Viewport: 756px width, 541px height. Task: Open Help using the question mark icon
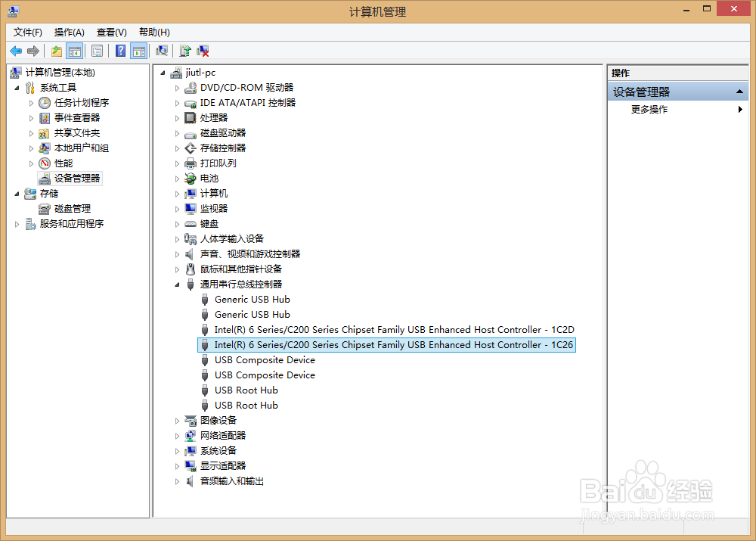click(119, 51)
